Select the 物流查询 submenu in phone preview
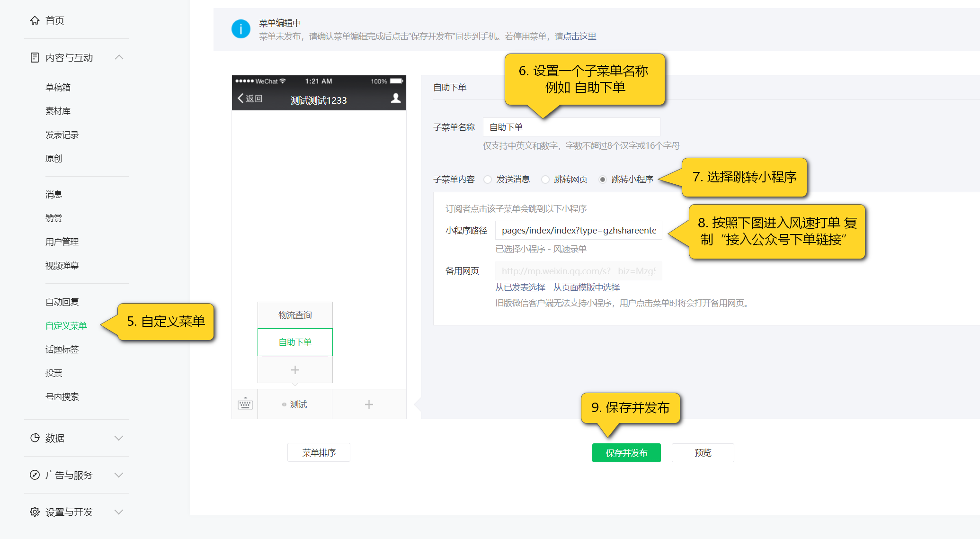 tap(295, 315)
